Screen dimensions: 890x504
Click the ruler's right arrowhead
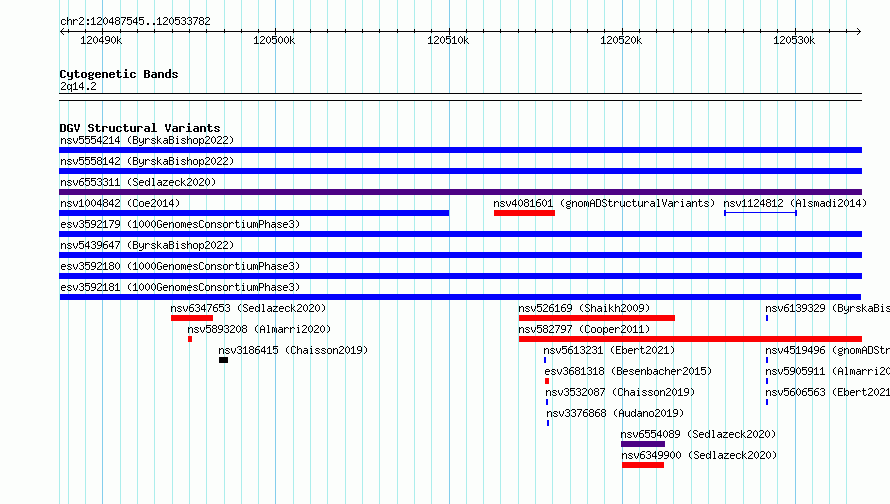coord(859,31)
